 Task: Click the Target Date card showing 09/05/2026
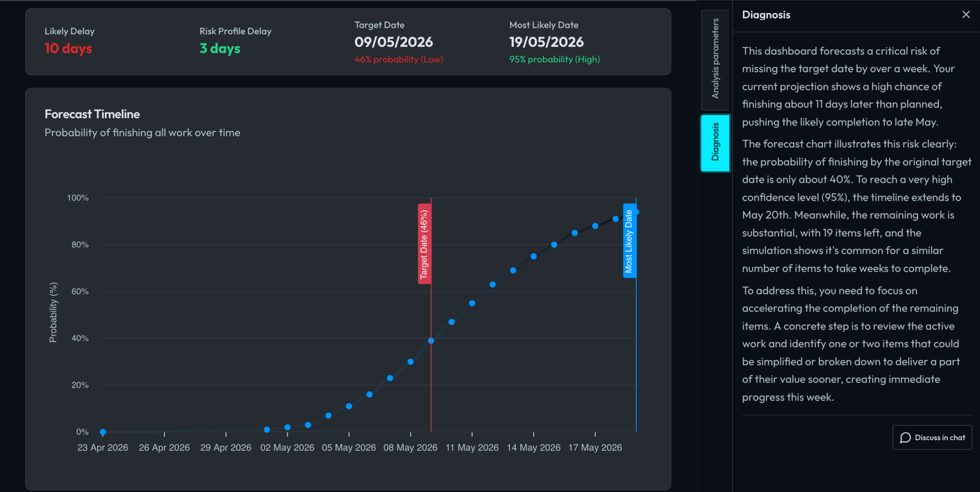pyautogui.click(x=394, y=42)
